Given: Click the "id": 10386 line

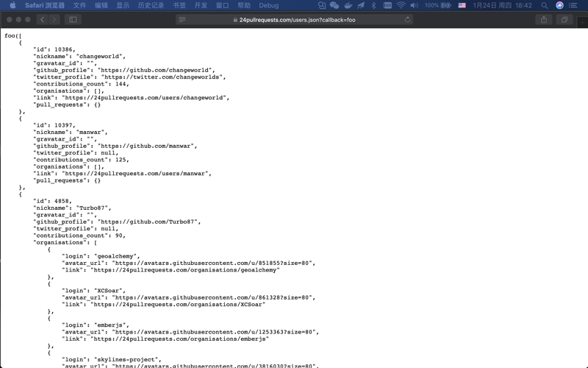Looking at the screenshot, I should point(54,49).
